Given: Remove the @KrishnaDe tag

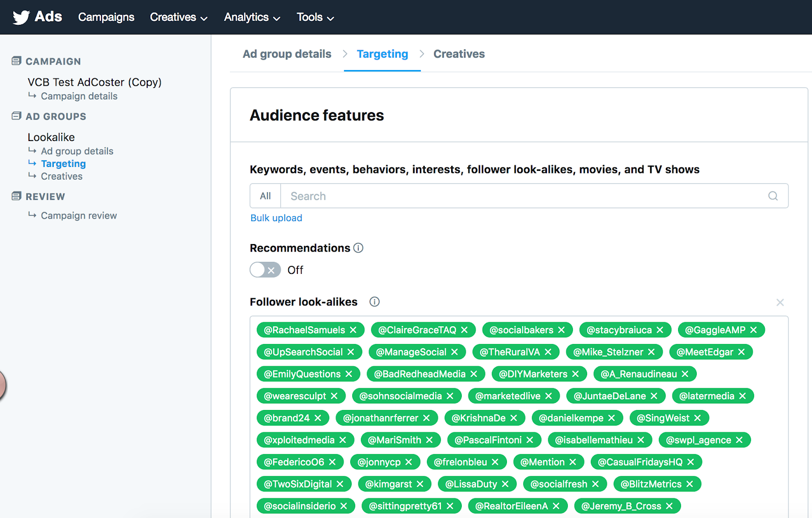Looking at the screenshot, I should point(514,418).
